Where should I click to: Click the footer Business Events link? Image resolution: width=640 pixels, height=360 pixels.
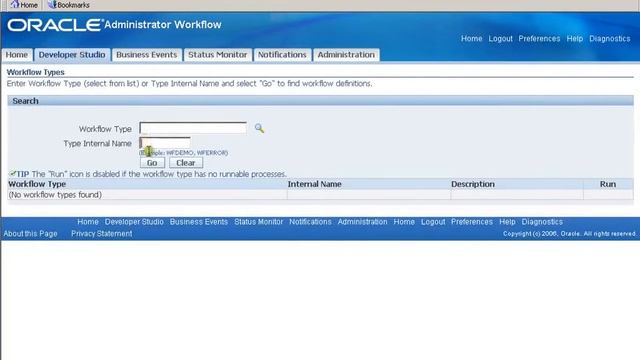[199, 222]
